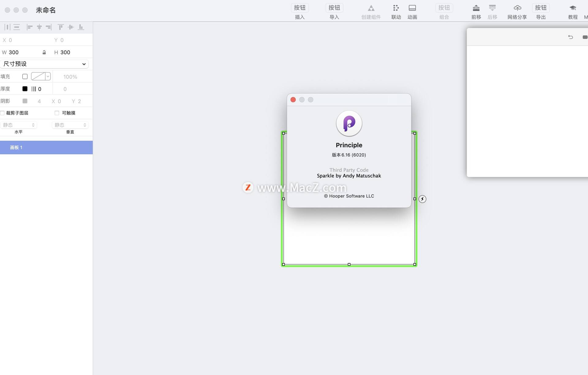
Task: Enable the 裁剪子图层 checkbox
Action: 2,113
